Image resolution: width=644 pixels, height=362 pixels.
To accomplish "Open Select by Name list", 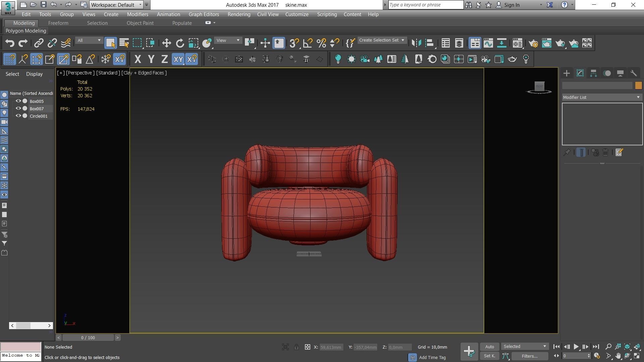I will (x=124, y=43).
